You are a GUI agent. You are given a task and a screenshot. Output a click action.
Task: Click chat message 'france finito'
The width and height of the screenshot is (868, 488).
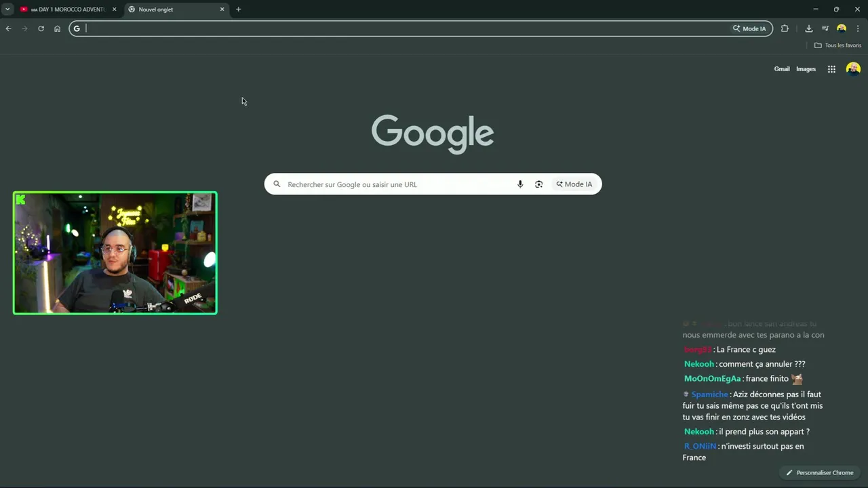click(x=767, y=379)
